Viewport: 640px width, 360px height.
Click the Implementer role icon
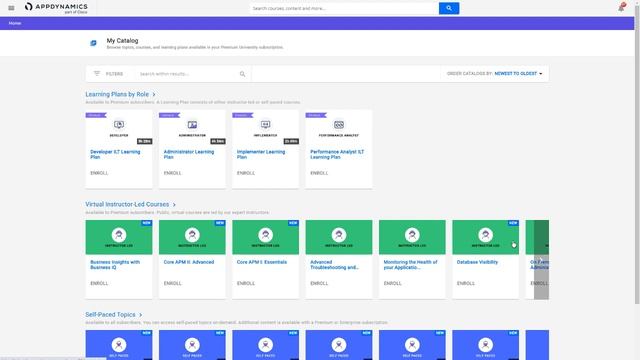[265, 124]
